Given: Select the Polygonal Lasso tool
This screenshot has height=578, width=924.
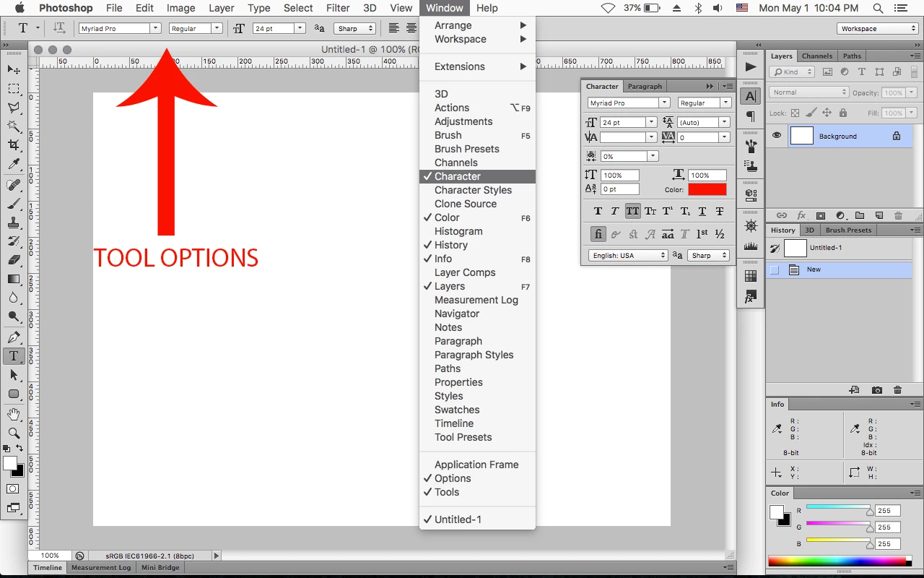Looking at the screenshot, I should [14, 107].
